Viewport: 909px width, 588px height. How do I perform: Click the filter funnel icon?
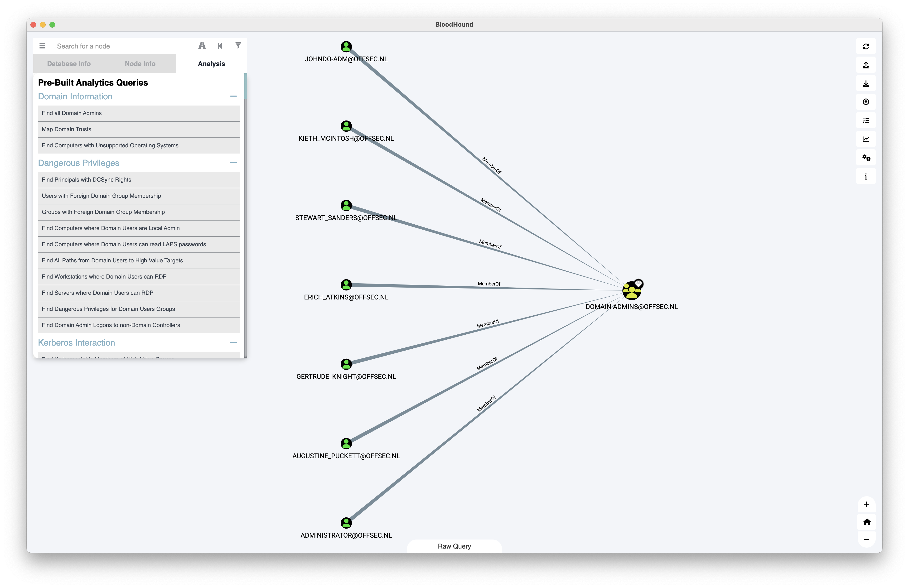tap(238, 46)
